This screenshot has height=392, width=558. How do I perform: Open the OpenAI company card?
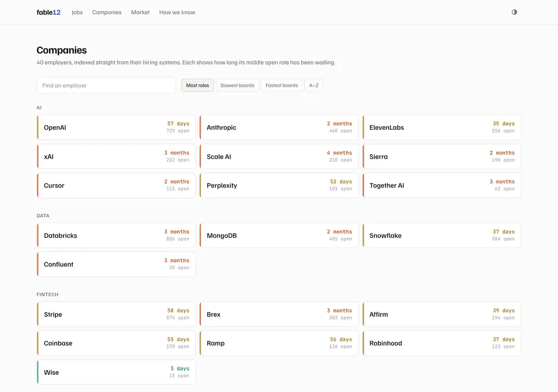point(116,127)
